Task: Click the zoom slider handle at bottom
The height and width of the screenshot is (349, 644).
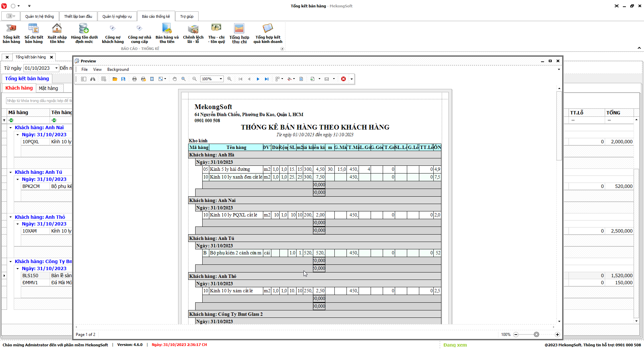Action: tap(536, 335)
